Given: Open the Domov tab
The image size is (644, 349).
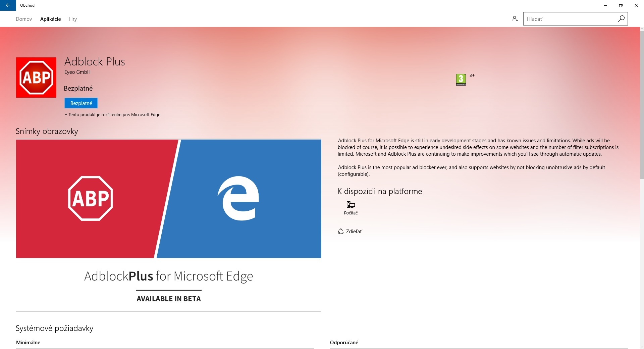Looking at the screenshot, I should [x=24, y=19].
